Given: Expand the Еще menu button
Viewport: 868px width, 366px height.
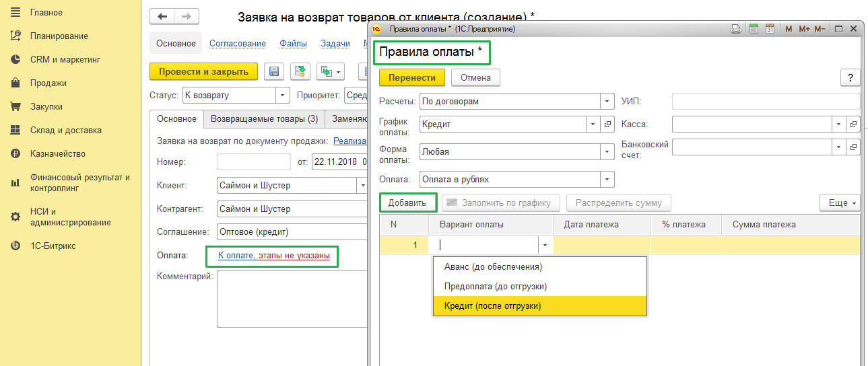Looking at the screenshot, I should 839,203.
